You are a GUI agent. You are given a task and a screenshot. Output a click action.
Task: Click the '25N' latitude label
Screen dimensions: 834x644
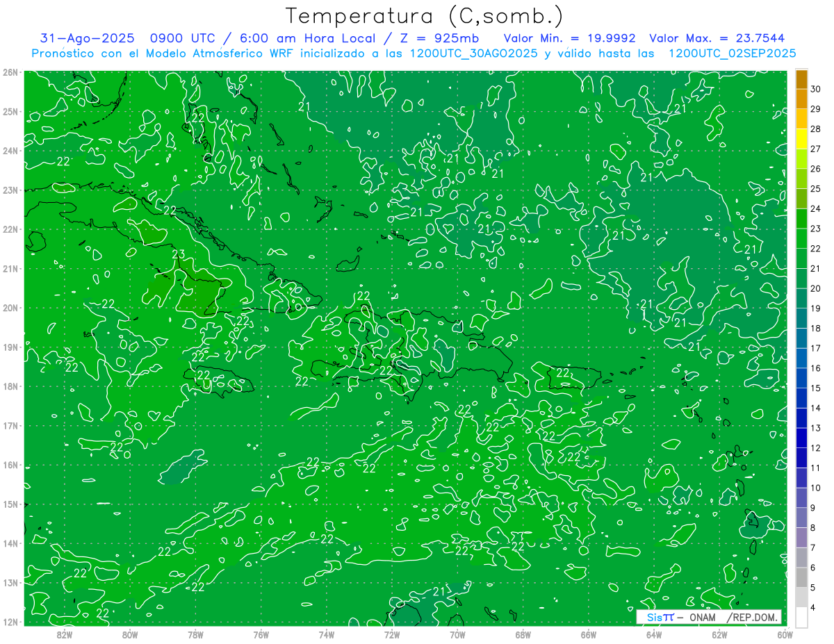coord(10,111)
